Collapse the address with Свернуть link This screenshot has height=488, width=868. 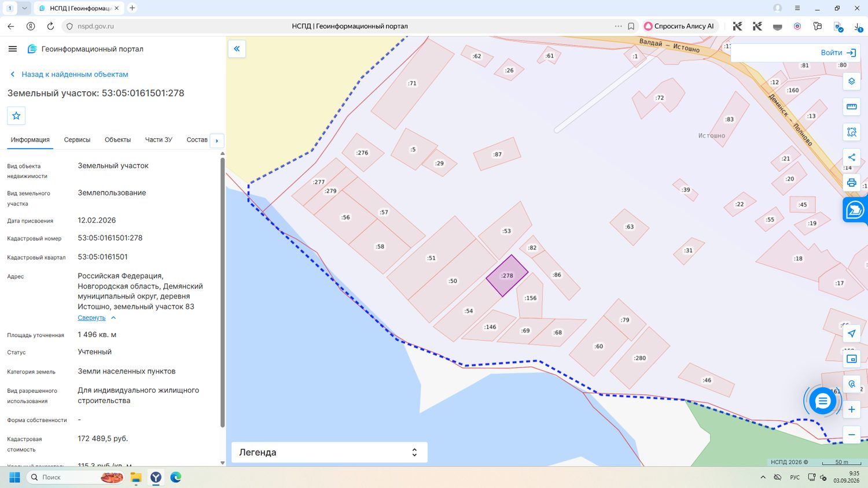pos(91,317)
